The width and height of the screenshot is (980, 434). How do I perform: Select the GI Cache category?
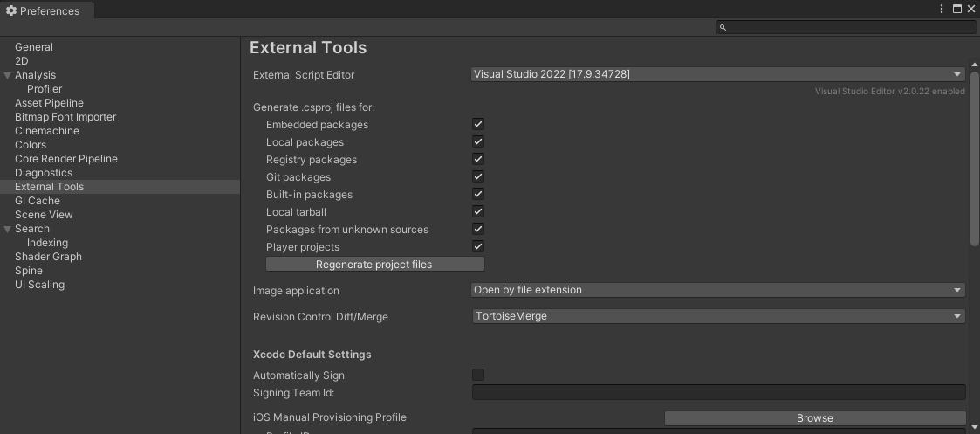[x=38, y=201]
